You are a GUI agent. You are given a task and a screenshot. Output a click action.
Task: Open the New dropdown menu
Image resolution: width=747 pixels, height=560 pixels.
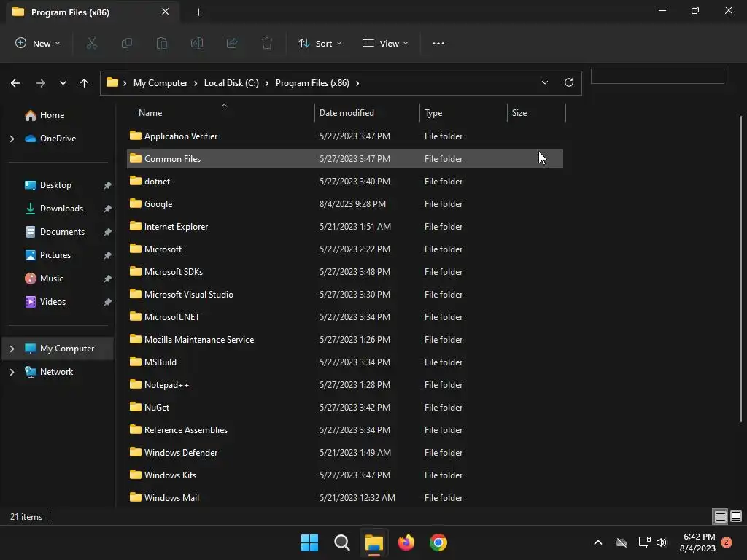[38, 43]
